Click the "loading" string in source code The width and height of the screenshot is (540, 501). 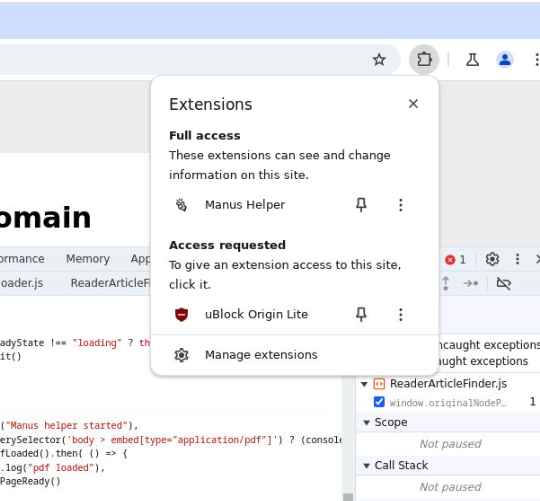tap(97, 343)
